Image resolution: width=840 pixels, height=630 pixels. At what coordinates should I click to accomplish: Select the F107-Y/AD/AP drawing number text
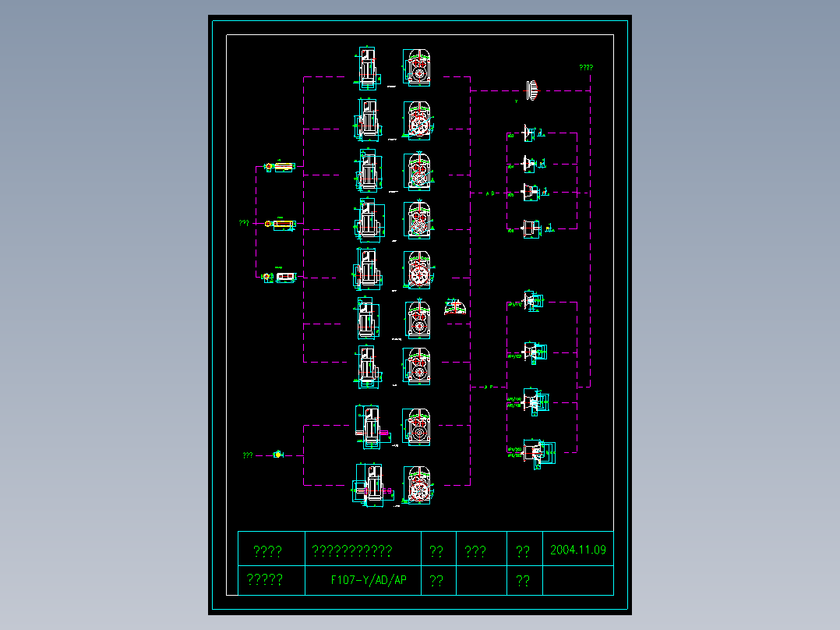coord(369,580)
